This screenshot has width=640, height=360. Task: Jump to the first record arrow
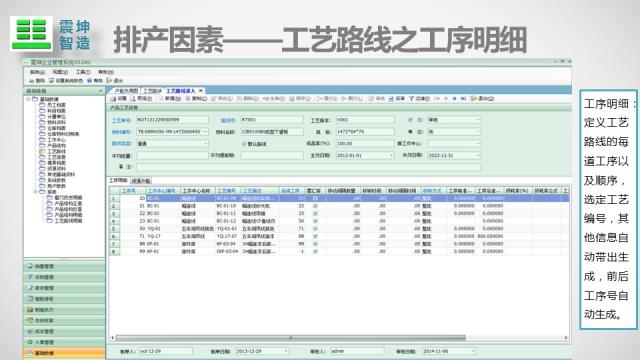437,99
